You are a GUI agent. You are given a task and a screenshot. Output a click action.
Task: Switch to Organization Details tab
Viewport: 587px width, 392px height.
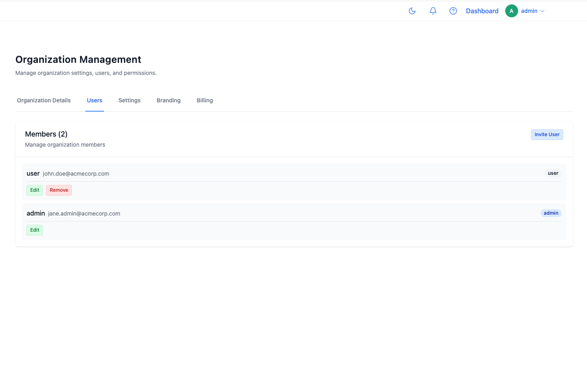coord(44,100)
